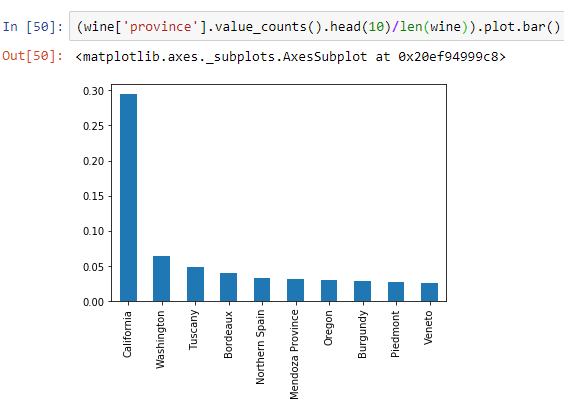Click the Washington axis label

pyautogui.click(x=160, y=340)
